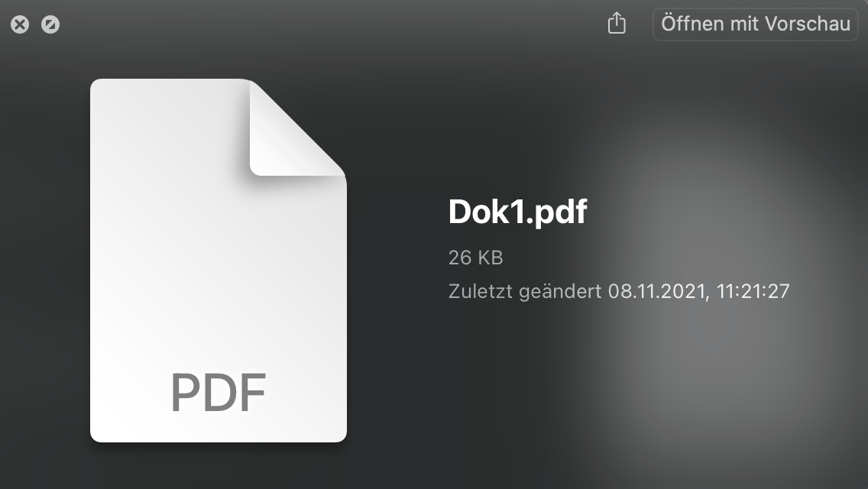
Task: Click the gray PDF label on the icon
Action: tap(218, 392)
